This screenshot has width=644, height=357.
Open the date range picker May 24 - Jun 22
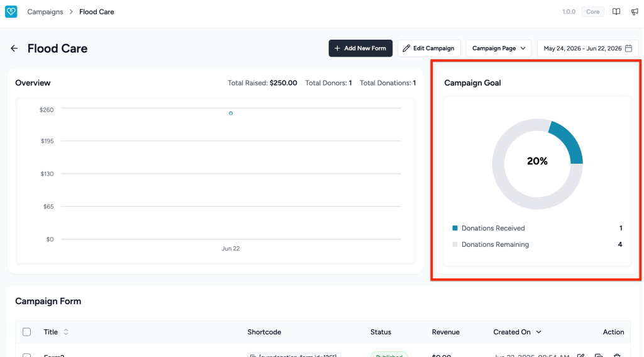(x=588, y=48)
